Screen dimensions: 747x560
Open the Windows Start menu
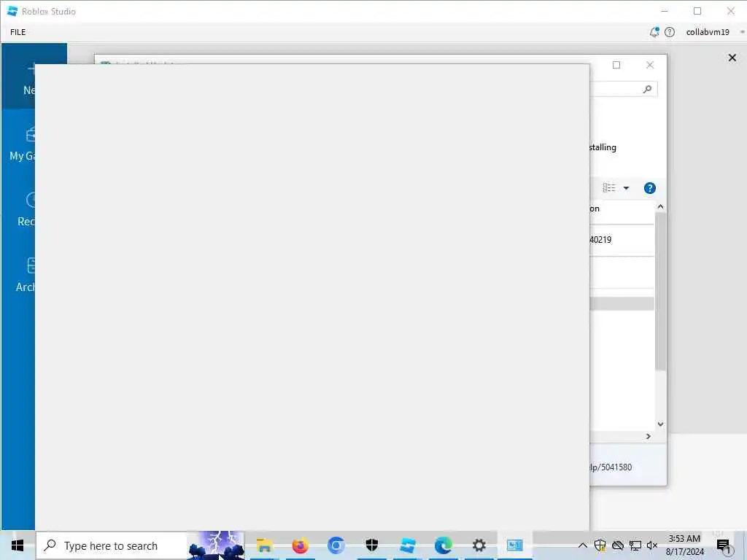[18, 545]
